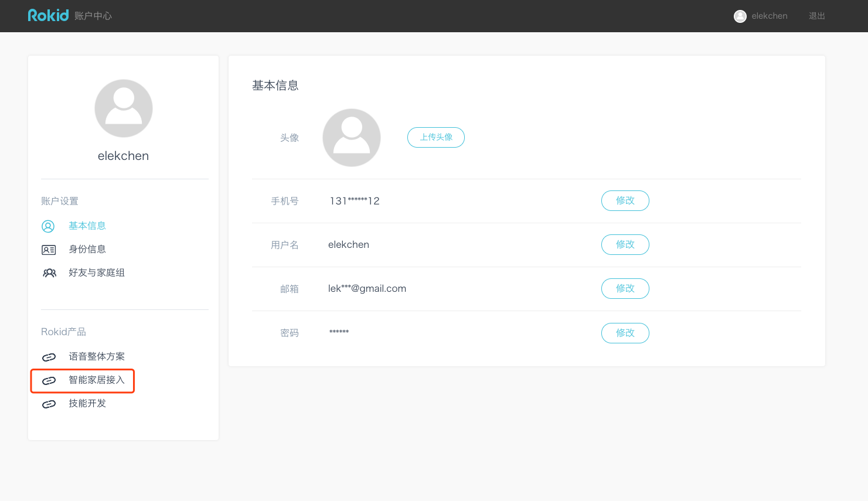Image resolution: width=868 pixels, height=501 pixels.
Task: Click the link icon beside 技能开发
Action: pyautogui.click(x=49, y=404)
